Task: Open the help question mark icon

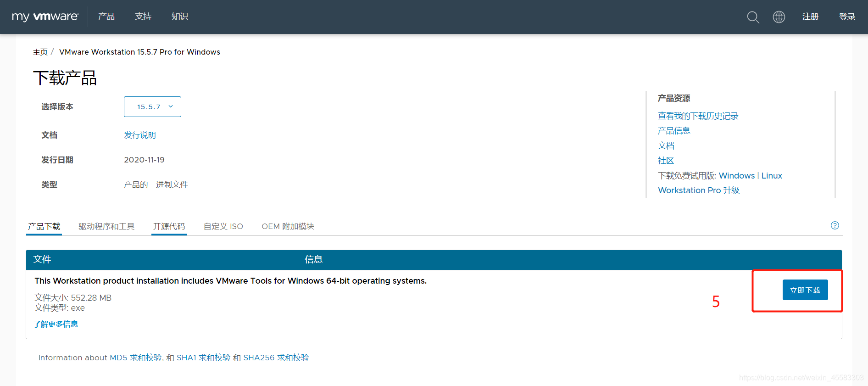Action: click(x=835, y=225)
